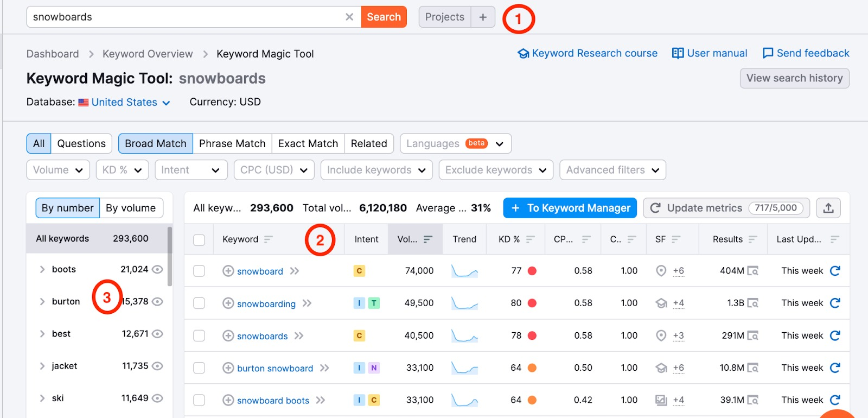The image size is (868, 418).
Task: Open Exclude keywords dropdown
Action: click(496, 170)
